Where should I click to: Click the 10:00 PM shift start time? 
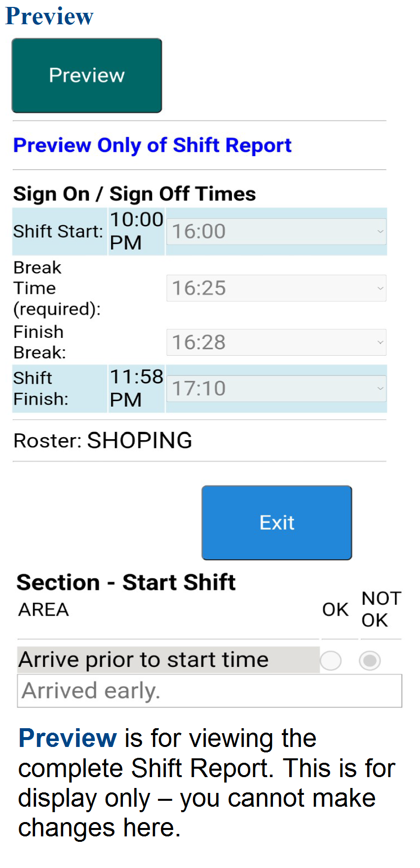click(136, 231)
